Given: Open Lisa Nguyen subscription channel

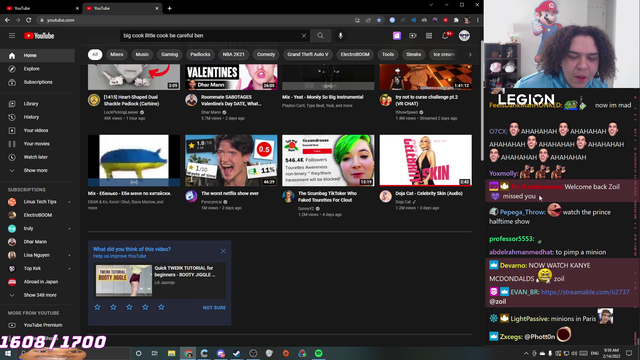Looking at the screenshot, I should pyautogui.click(x=37, y=255).
